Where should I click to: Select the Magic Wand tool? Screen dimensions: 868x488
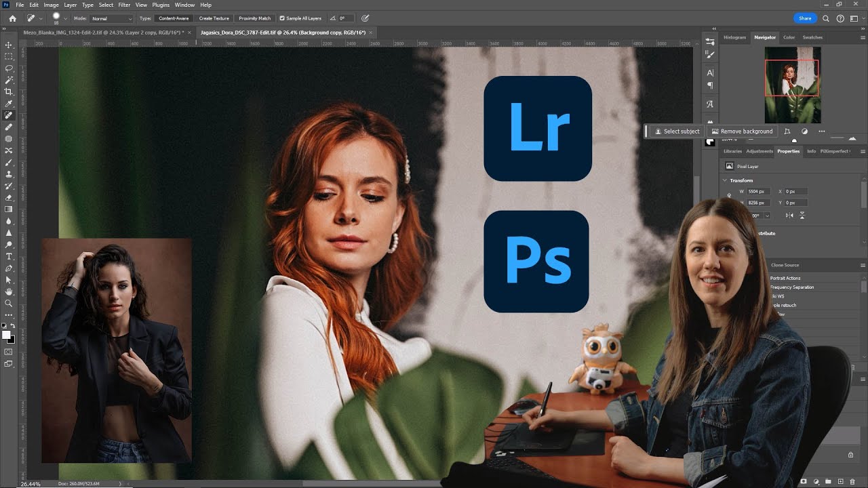[x=9, y=80]
